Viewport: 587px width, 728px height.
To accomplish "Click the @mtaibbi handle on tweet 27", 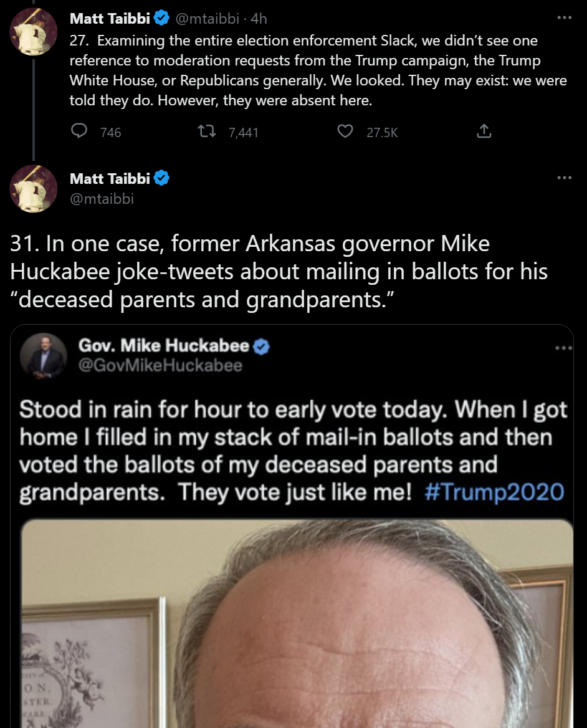I will pos(208,19).
